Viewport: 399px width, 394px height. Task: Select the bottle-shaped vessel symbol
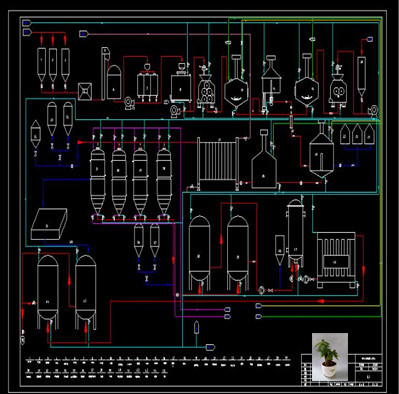coord(264,160)
